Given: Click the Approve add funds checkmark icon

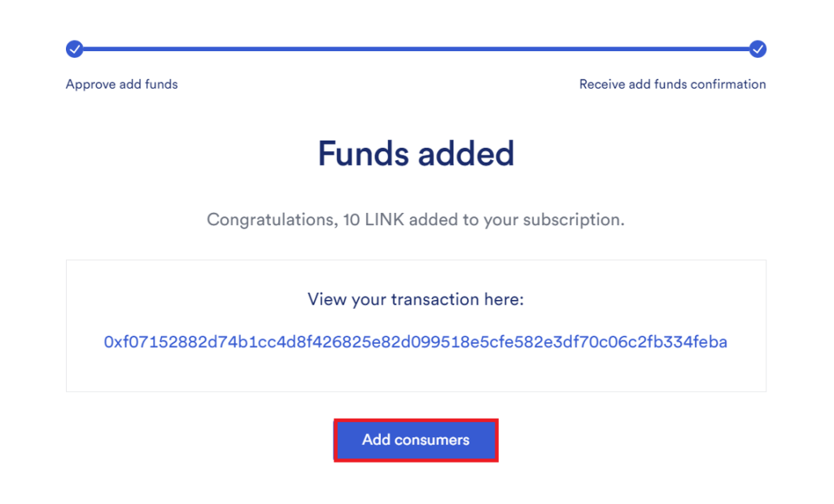Looking at the screenshot, I should (74, 49).
